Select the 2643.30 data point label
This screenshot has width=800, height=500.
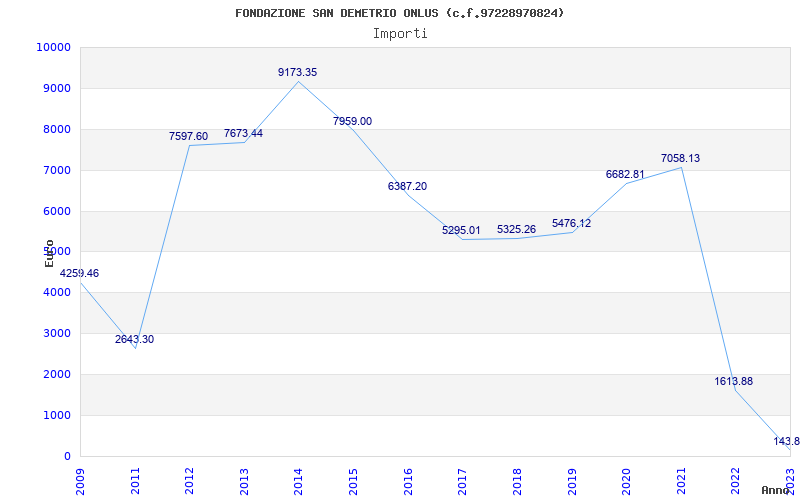(134, 339)
